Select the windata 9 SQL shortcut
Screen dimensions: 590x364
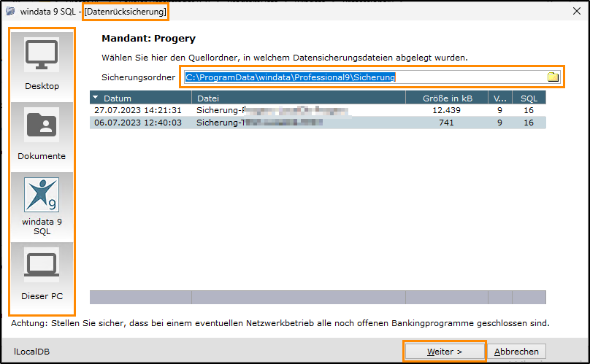pos(42,207)
